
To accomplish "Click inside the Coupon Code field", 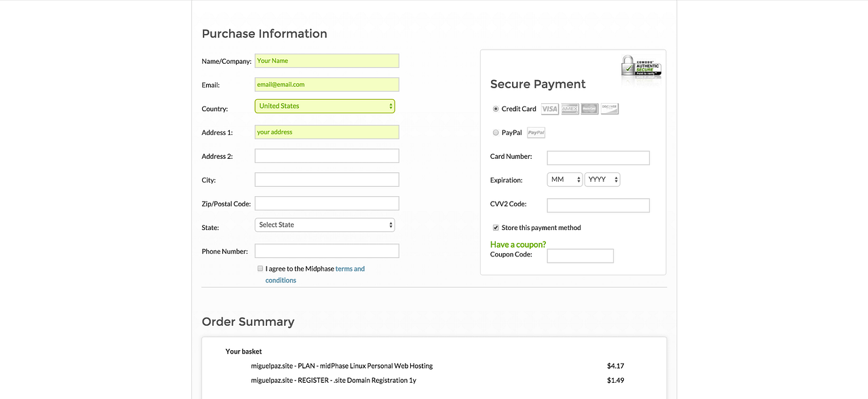I will pyautogui.click(x=580, y=255).
